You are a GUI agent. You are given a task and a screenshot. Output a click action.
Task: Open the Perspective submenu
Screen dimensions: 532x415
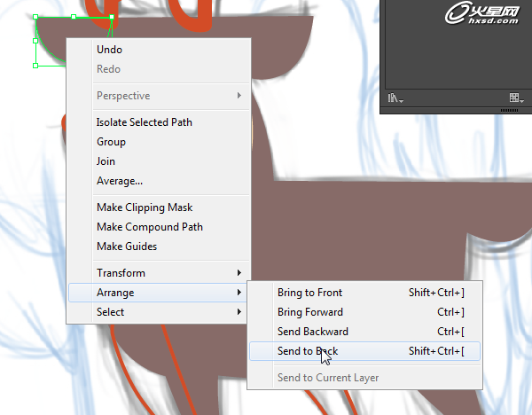pyautogui.click(x=159, y=96)
